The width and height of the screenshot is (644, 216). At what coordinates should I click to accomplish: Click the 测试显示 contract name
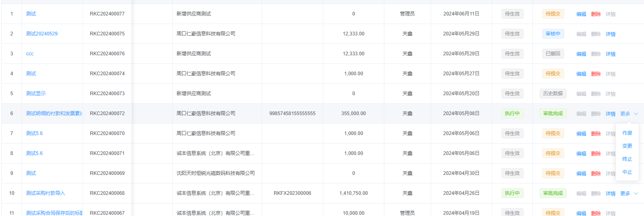tap(36, 94)
